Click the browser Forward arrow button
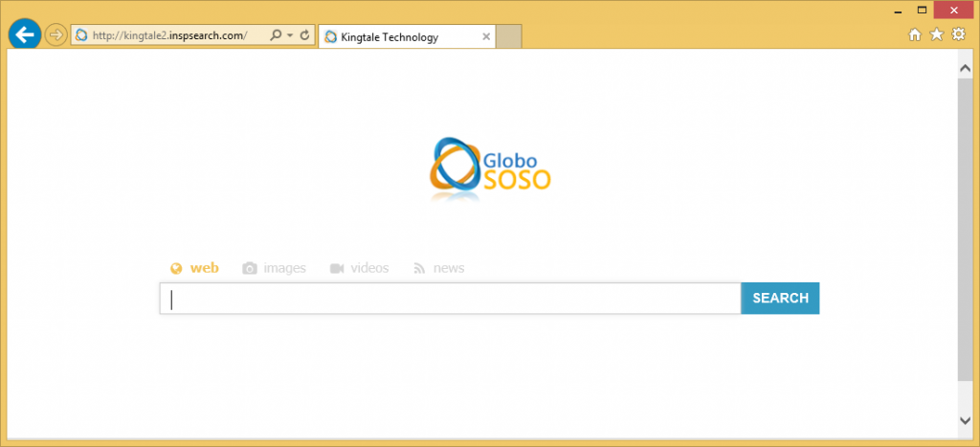Viewport: 980px width, 447px height. point(56,35)
